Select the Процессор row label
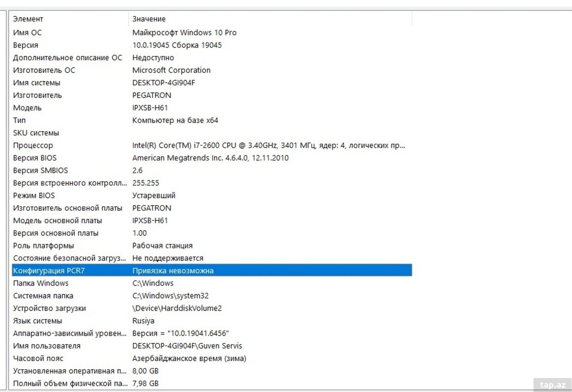Screen dimensions: 572x392 tap(33, 145)
